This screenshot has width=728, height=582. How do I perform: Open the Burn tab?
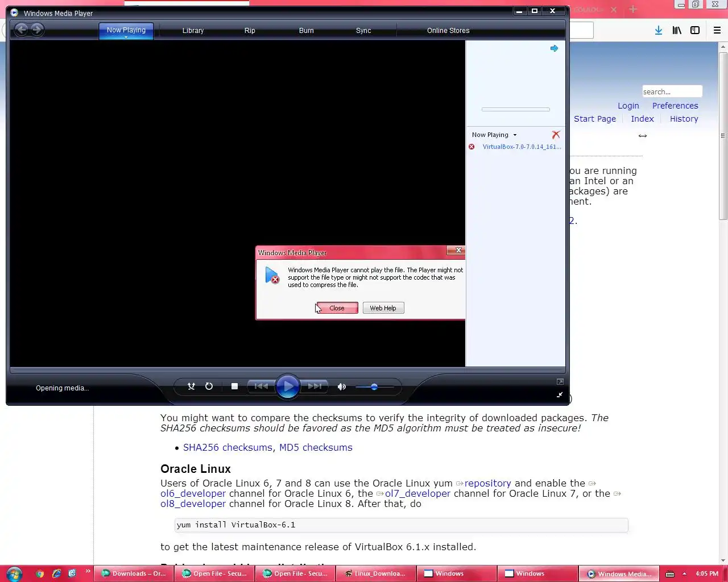pos(307,31)
